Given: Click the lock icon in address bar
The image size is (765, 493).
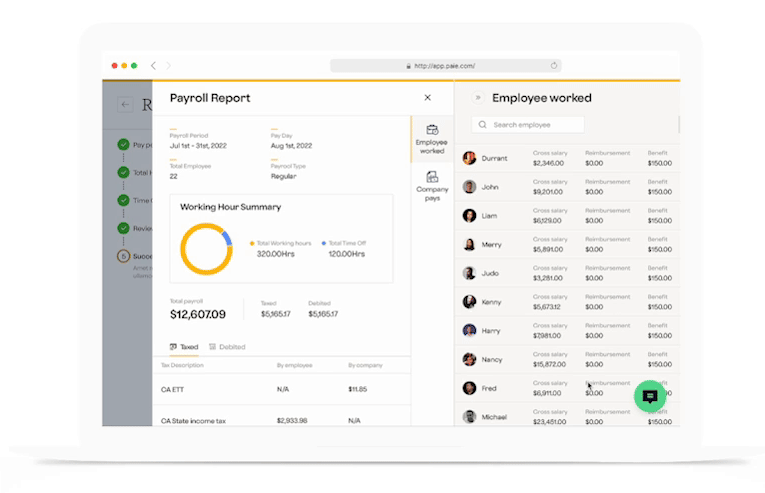Looking at the screenshot, I should 408,66.
